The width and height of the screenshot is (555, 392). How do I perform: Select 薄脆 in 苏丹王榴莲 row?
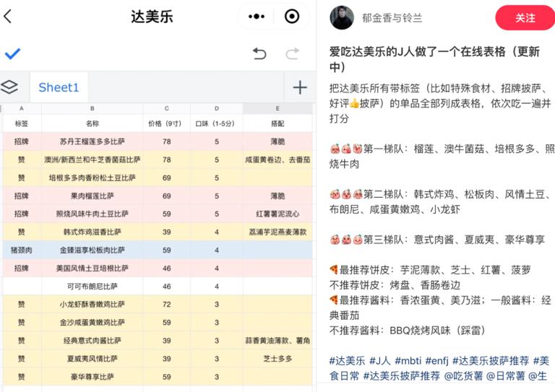277,141
